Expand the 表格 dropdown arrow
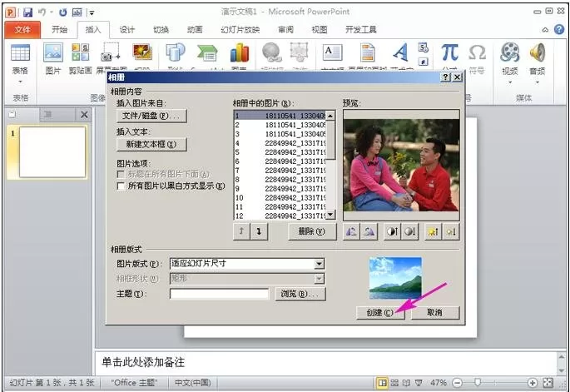The width and height of the screenshot is (570, 392). point(20,82)
